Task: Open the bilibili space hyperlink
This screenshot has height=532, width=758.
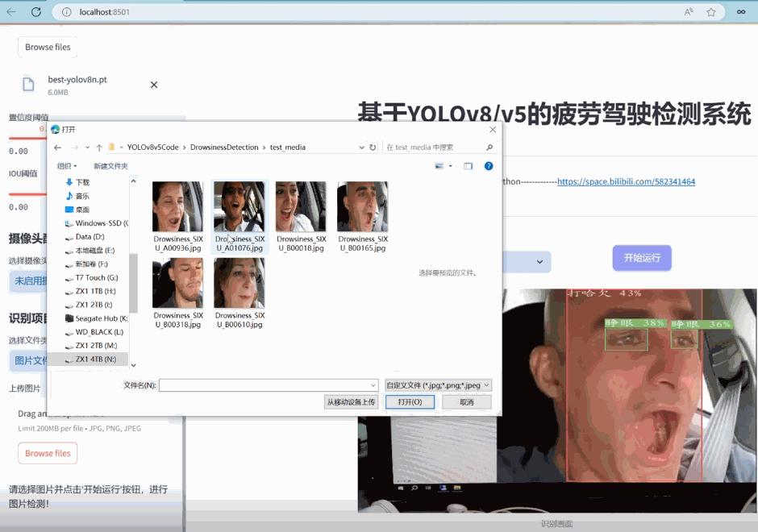Action: 627,182
